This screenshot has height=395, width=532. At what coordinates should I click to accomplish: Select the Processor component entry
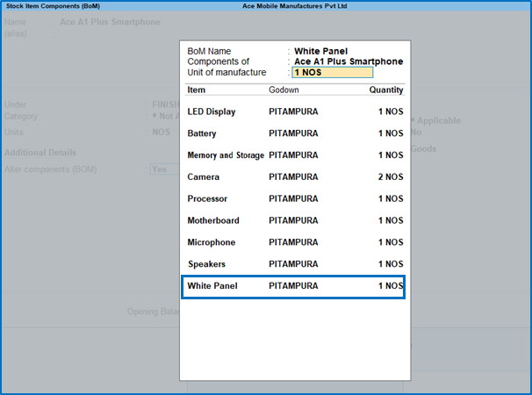[x=207, y=198]
